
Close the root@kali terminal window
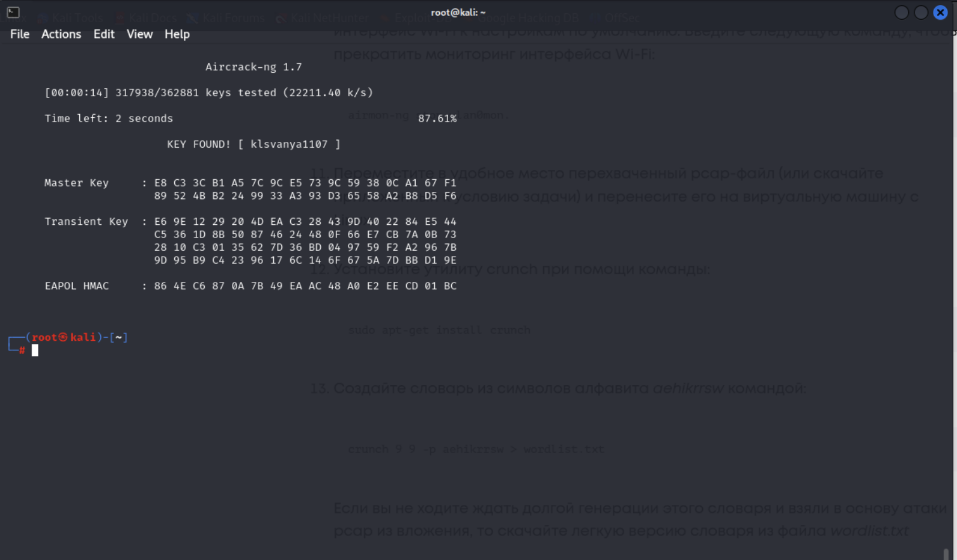[x=940, y=13]
